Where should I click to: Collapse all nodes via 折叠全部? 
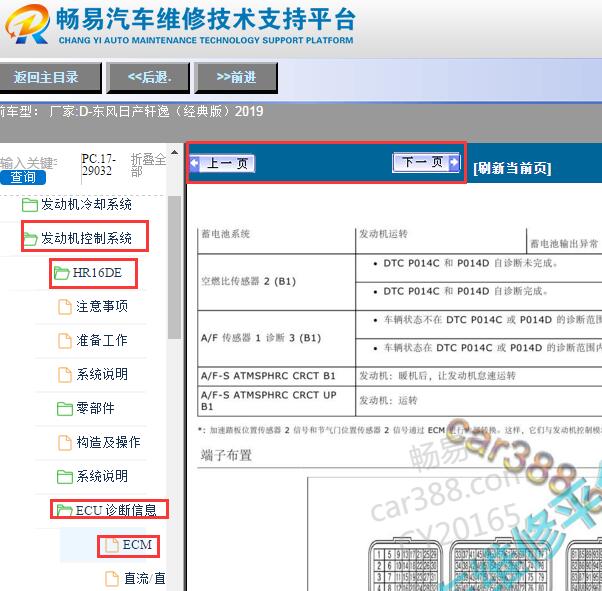pyautogui.click(x=148, y=165)
